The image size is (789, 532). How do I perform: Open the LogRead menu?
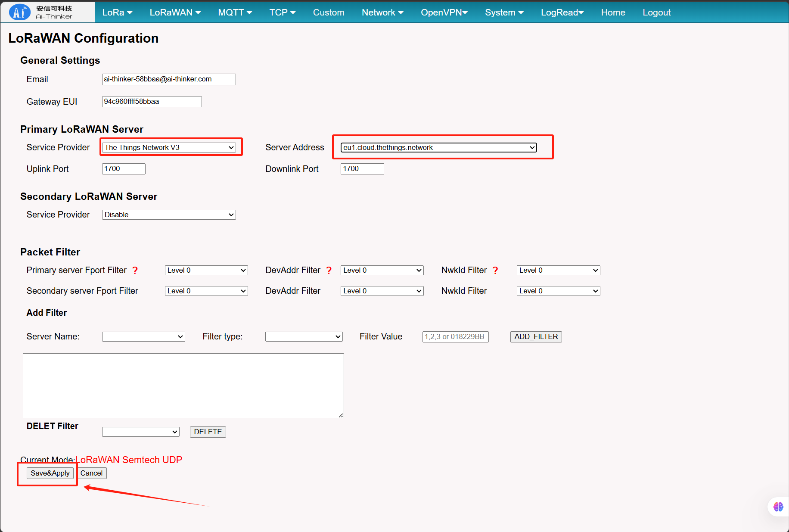[x=562, y=12]
